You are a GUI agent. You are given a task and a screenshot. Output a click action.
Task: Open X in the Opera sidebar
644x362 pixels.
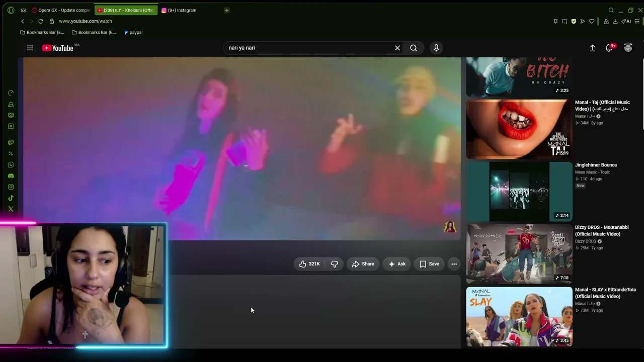point(11,209)
